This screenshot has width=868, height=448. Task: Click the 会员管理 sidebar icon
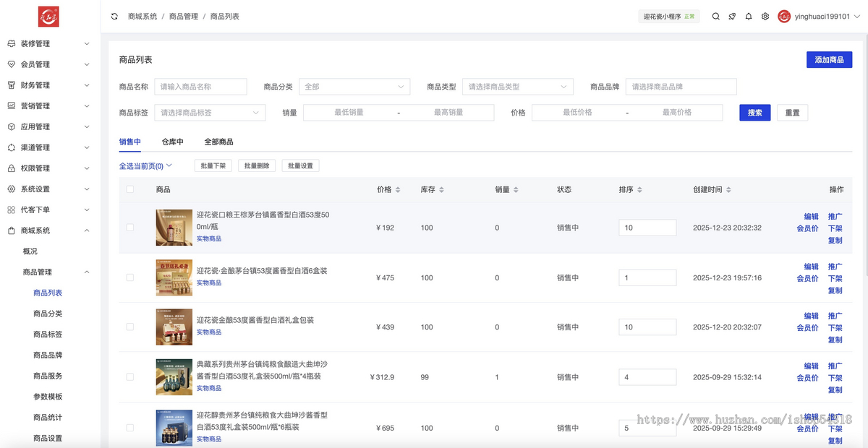(x=12, y=64)
